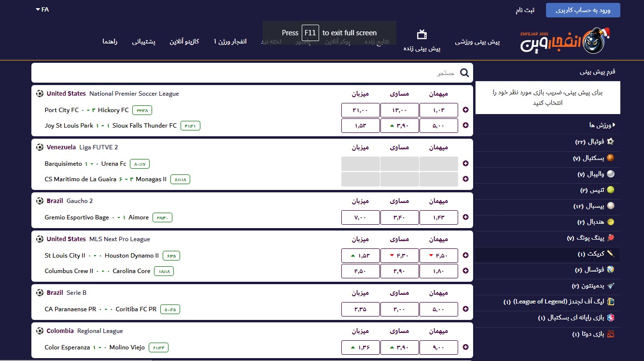Screen dimensions: 644x361
Task: Expand more bets for Color Esperanza match
Action: click(x=465, y=347)
